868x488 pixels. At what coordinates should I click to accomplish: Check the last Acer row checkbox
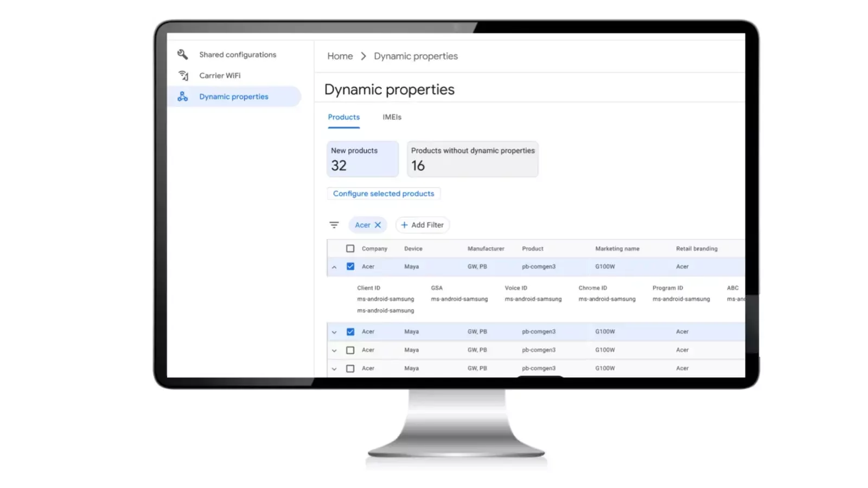point(350,369)
